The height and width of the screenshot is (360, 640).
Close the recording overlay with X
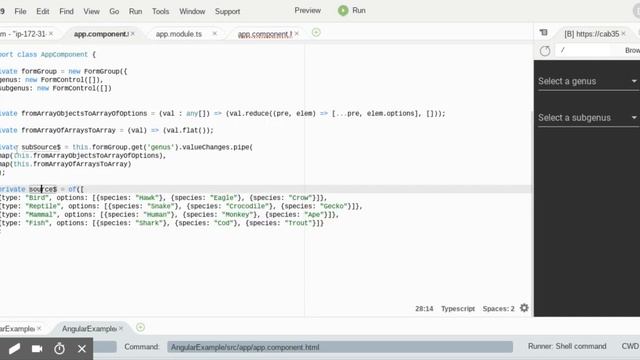[82, 349]
